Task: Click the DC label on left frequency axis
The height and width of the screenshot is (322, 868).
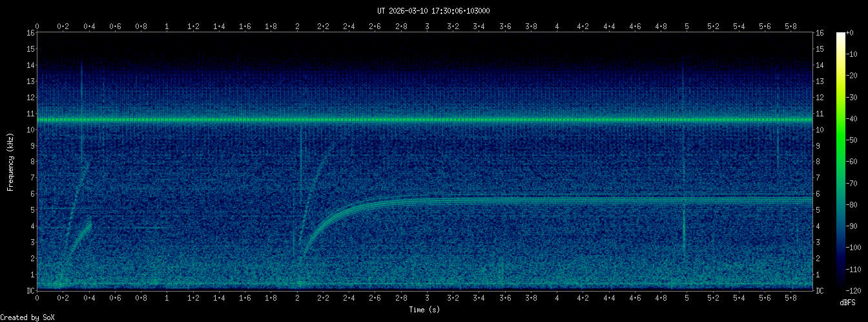Action: click(30, 291)
